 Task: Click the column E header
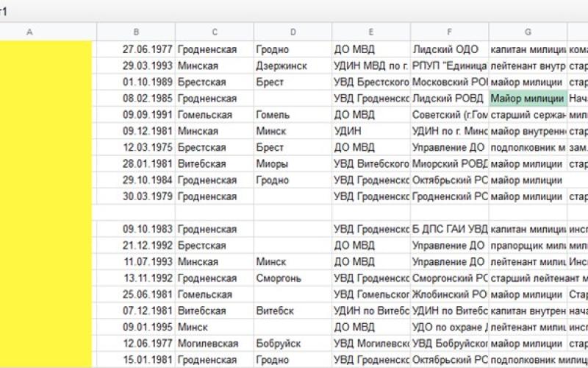pos(371,32)
